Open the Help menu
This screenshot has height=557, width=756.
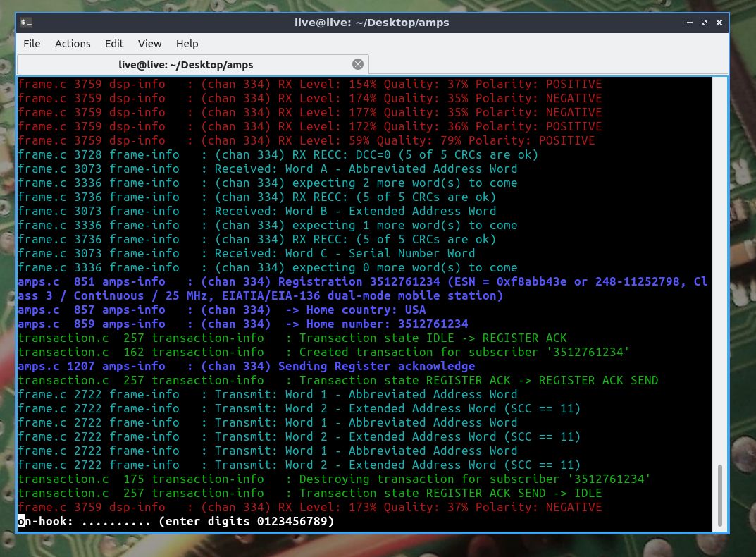click(x=187, y=44)
